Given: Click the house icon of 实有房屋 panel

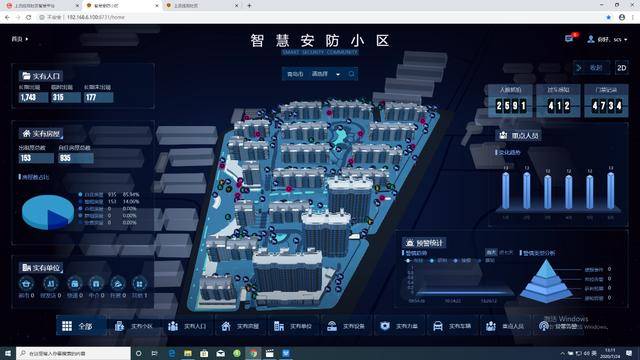Looking at the screenshot, I should 27,133.
